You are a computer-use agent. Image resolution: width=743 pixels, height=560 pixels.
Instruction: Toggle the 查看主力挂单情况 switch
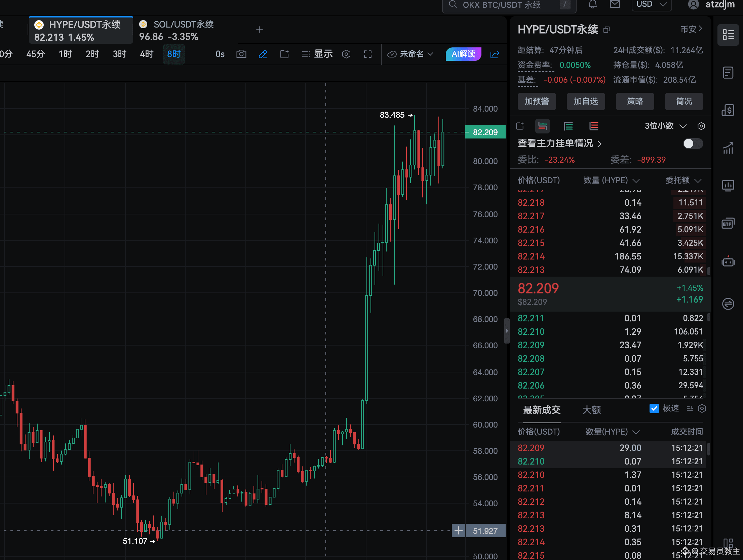click(693, 144)
